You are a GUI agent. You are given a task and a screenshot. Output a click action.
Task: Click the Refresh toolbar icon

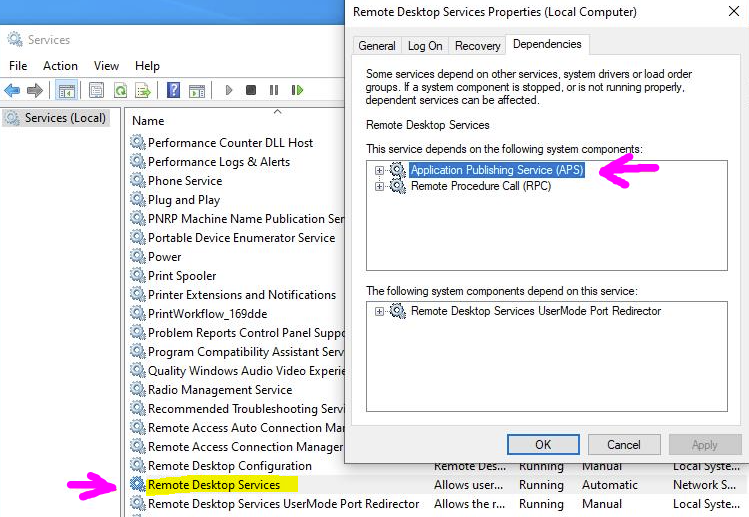pyautogui.click(x=121, y=91)
